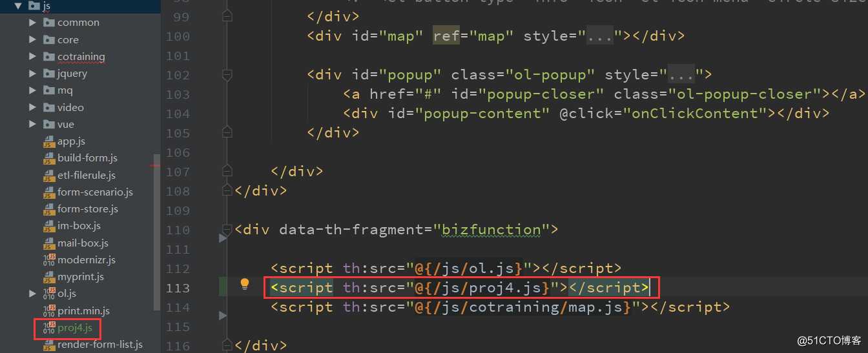Click the core folder icon
Viewport: 868px width, 353px height.
tap(48, 39)
